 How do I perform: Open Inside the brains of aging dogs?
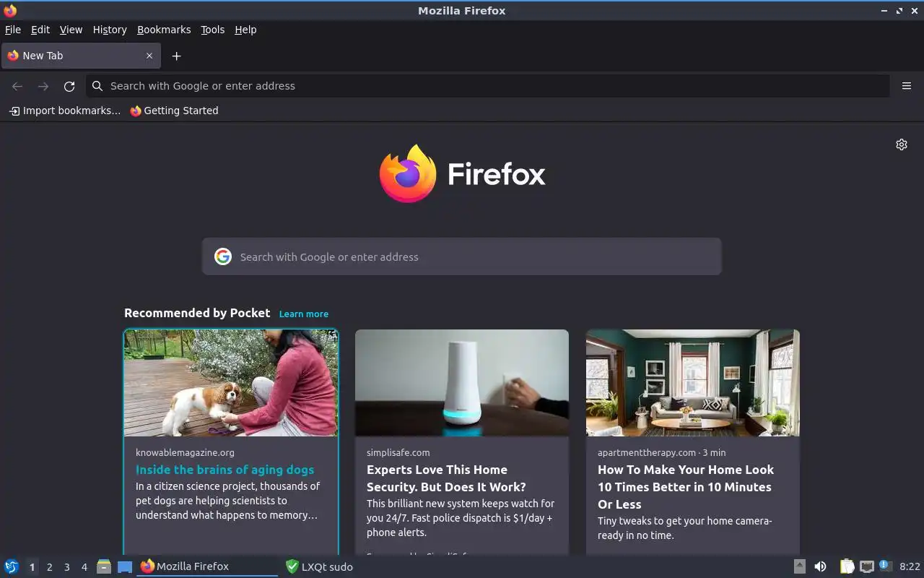(x=225, y=470)
